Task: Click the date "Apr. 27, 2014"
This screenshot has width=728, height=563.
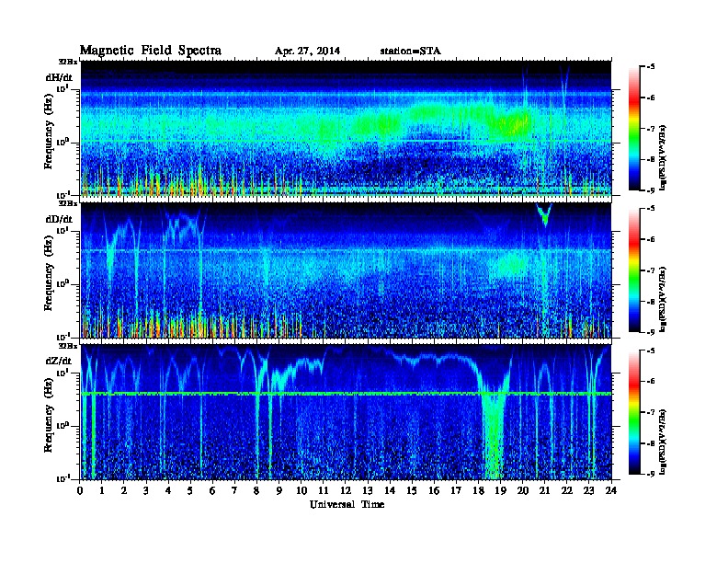Action: tap(307, 52)
